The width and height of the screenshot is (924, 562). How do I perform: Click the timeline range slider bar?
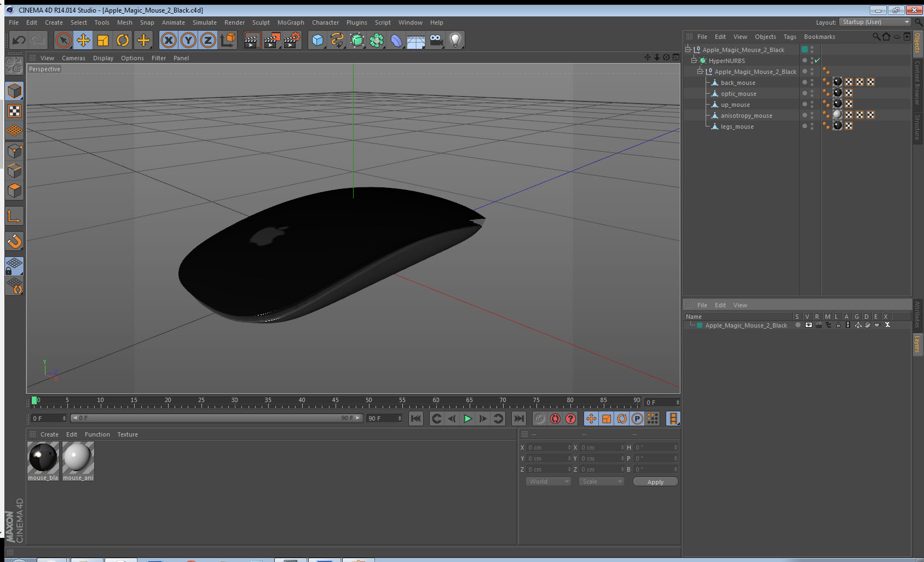(x=217, y=418)
